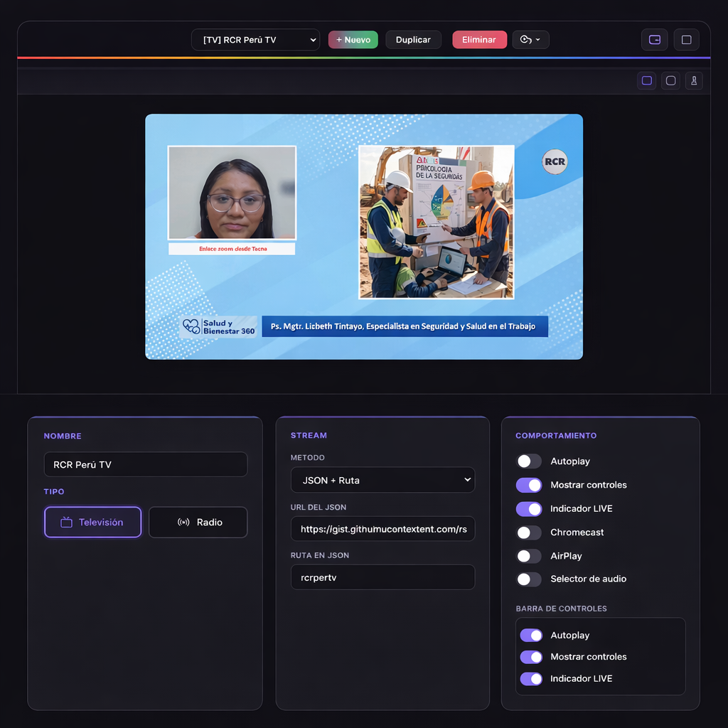
Task: Click the red Eliminar button
Action: 479,40
